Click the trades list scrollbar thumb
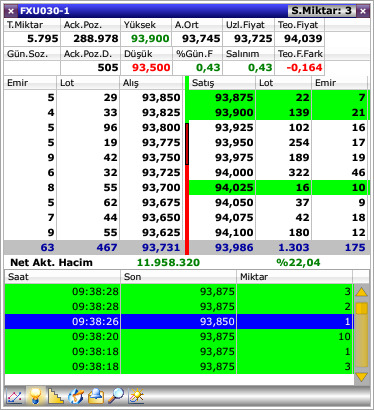Viewport: 374px width, 410px height. click(362, 308)
